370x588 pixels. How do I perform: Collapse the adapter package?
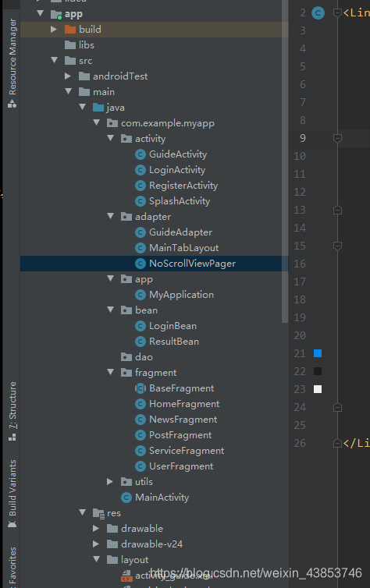pyautogui.click(x=110, y=216)
